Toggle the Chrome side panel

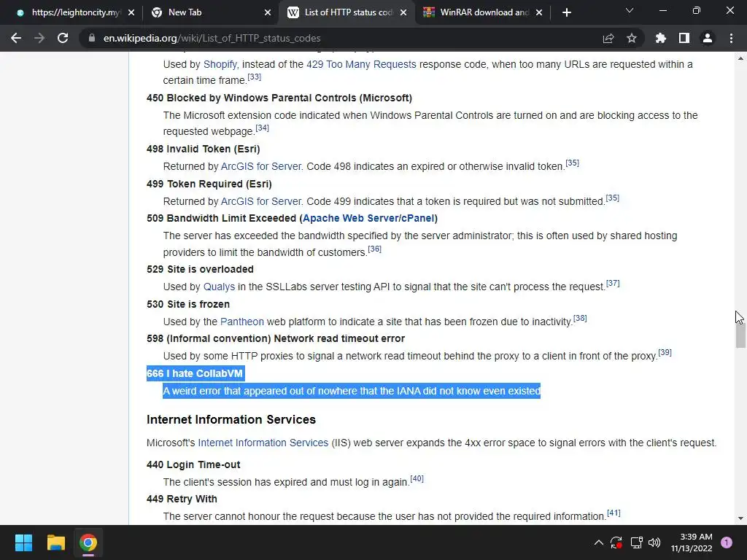click(684, 38)
